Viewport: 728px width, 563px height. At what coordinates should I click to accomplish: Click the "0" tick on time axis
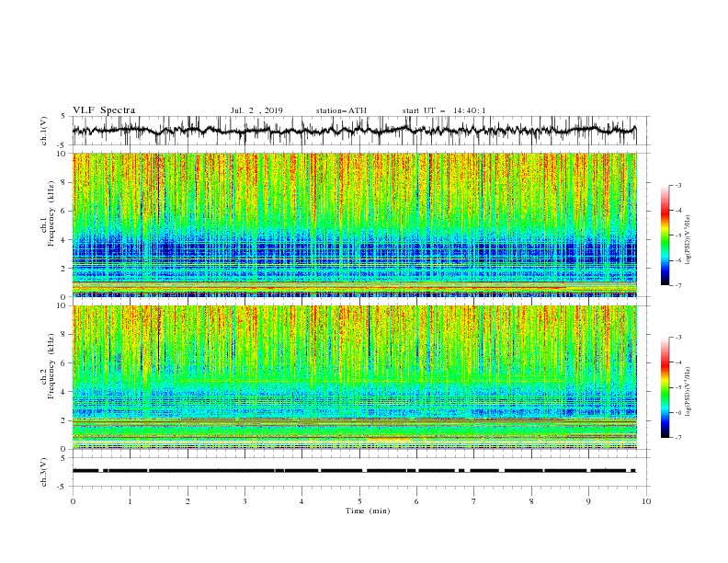pyautogui.click(x=73, y=501)
